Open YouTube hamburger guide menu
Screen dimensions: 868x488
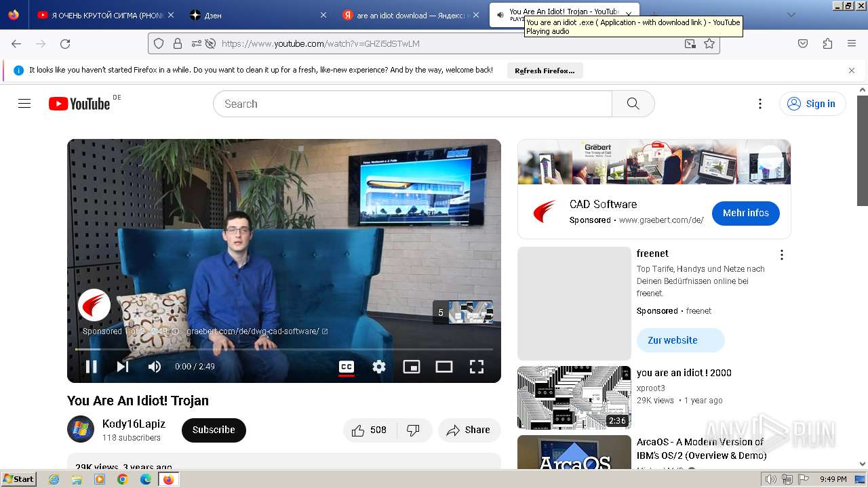24,104
